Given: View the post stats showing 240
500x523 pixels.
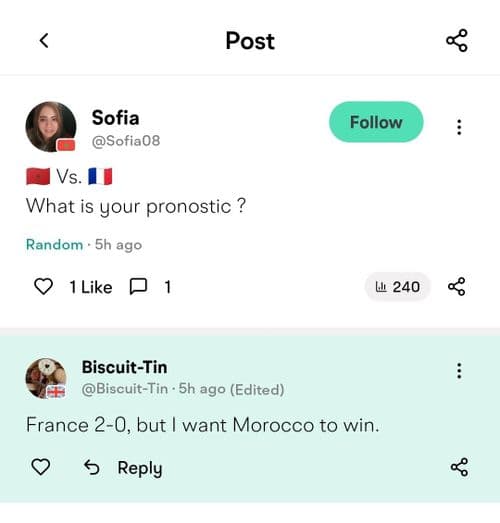Looking at the screenshot, I should tap(397, 287).
